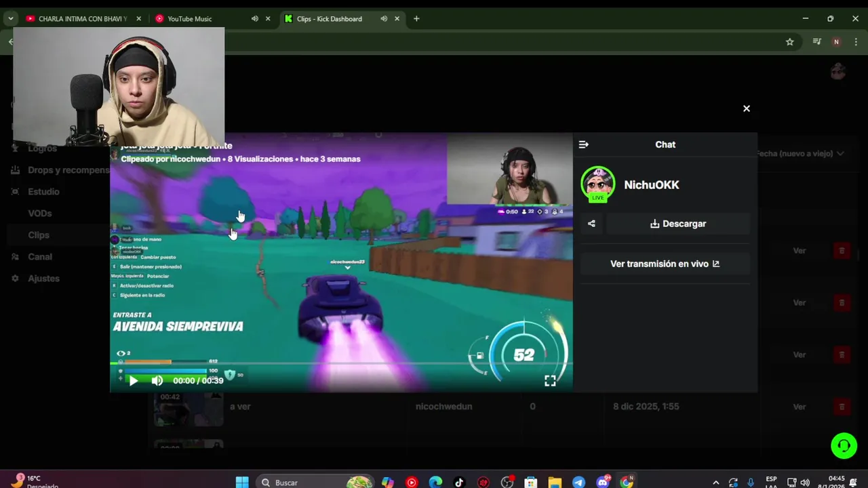
Task: Click the date 8 dic 2025, 1:55
Action: click(x=646, y=407)
